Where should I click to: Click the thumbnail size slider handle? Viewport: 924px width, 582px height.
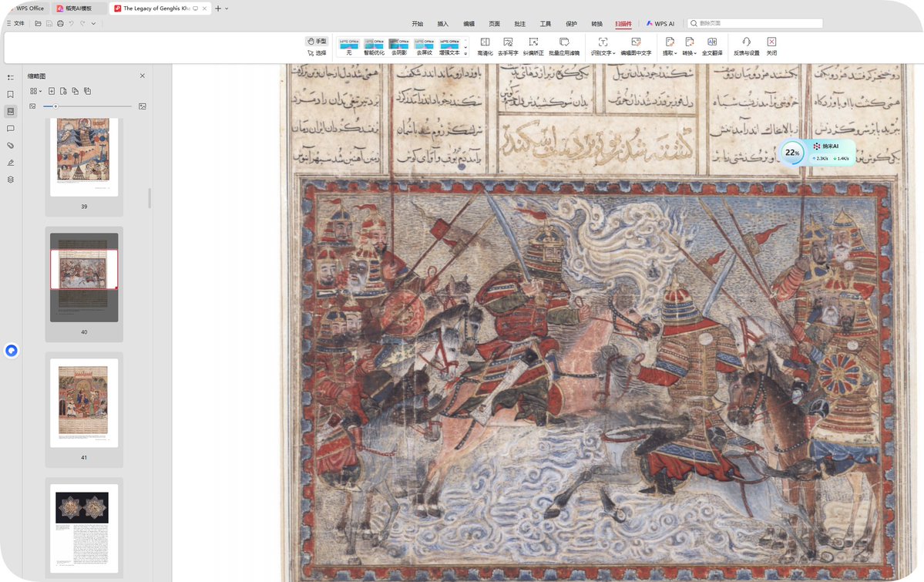tap(55, 106)
